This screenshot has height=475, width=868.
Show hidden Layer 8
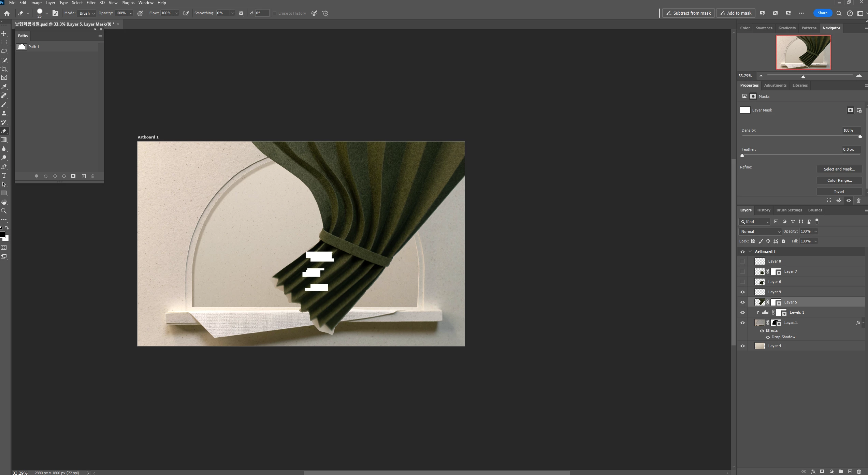(x=742, y=262)
